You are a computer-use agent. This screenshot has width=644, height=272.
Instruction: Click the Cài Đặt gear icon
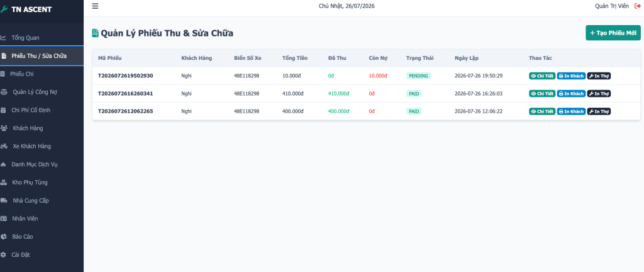coord(3,255)
